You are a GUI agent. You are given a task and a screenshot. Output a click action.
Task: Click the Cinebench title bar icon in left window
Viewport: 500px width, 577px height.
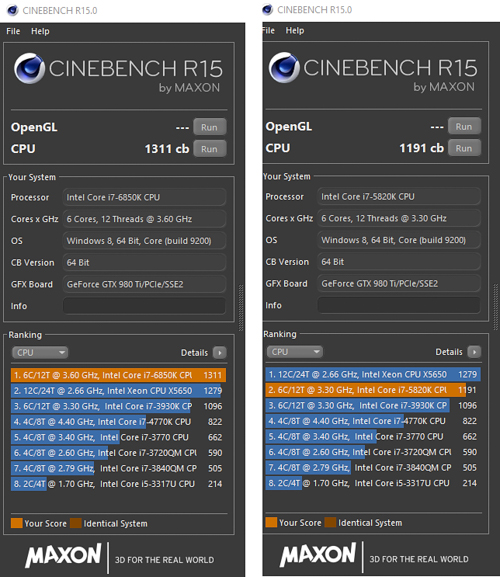pos(13,10)
